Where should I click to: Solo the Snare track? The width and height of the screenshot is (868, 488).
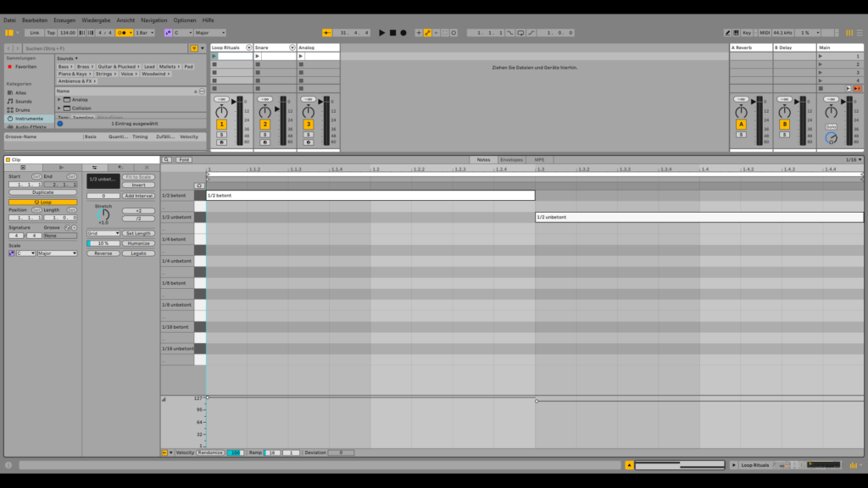(x=264, y=135)
